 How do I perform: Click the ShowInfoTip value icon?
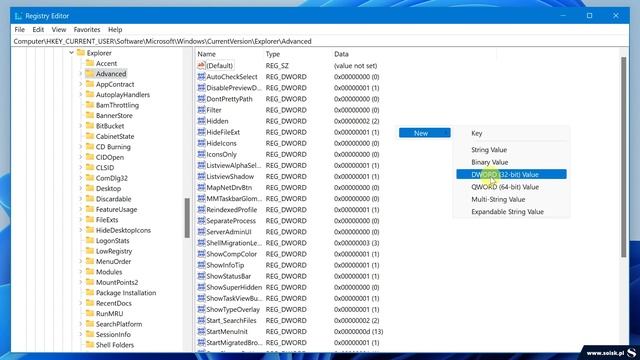point(201,265)
